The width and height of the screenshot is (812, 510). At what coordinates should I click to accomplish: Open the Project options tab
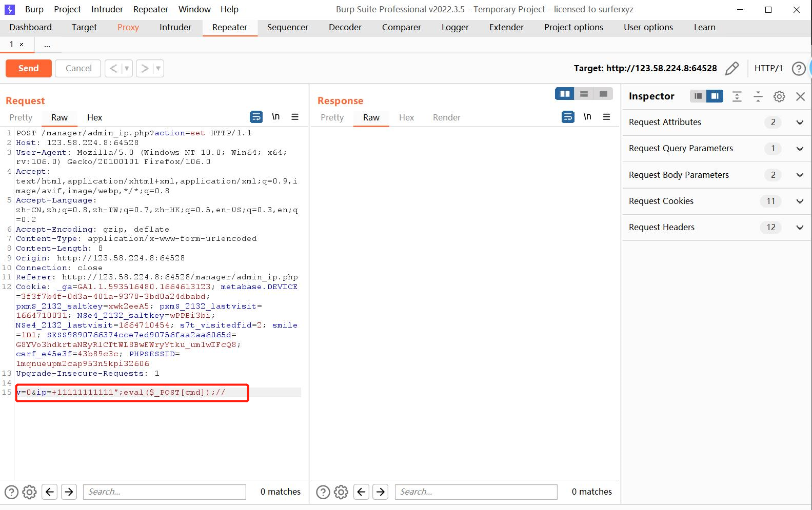coord(573,27)
